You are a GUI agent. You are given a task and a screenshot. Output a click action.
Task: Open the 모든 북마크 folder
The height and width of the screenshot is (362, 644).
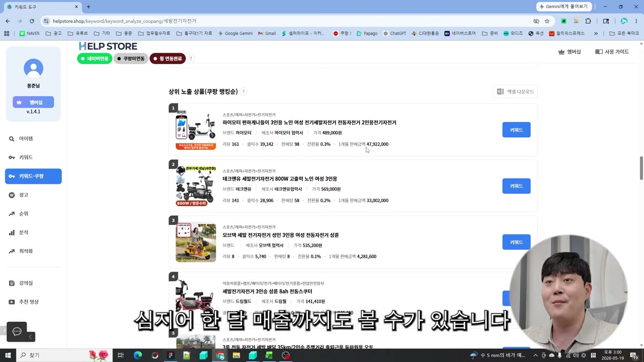tap(624, 33)
